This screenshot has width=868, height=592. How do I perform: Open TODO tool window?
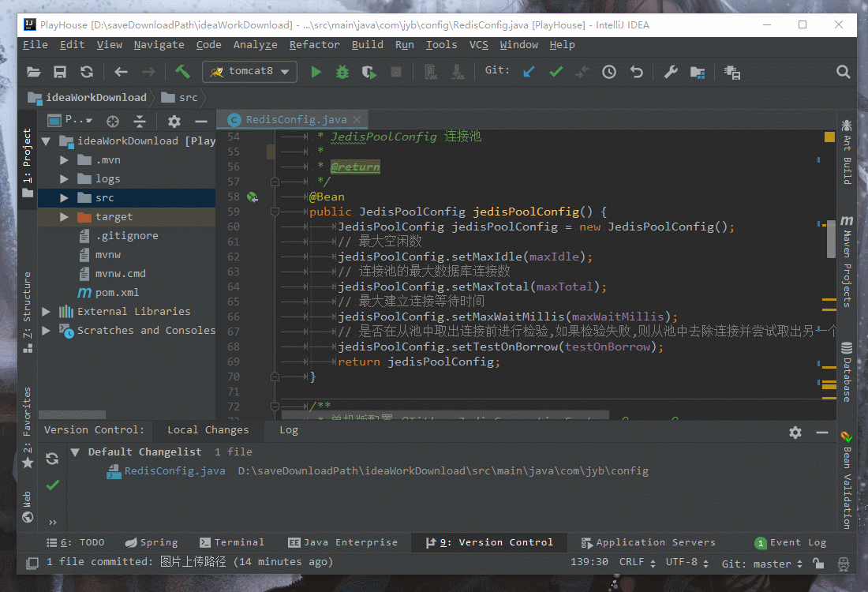coord(75,543)
